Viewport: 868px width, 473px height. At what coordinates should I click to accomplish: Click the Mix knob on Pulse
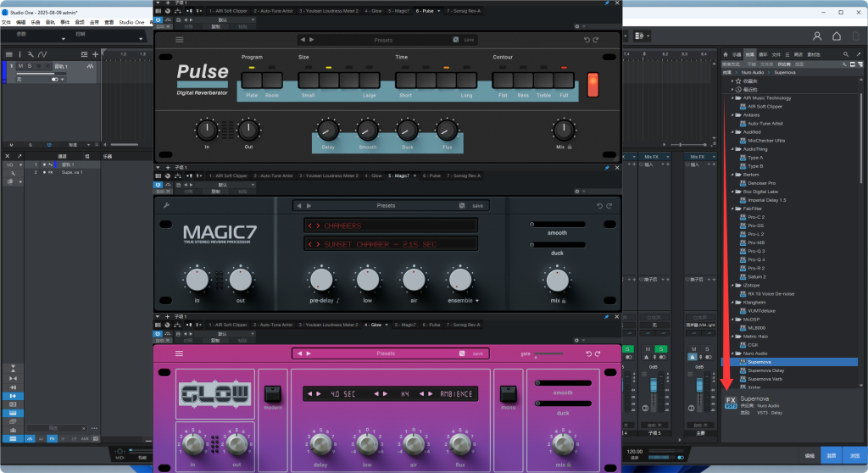pos(564,131)
